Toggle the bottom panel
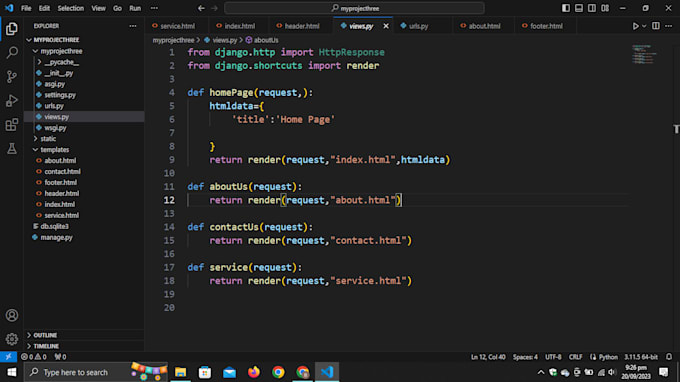The width and height of the screenshot is (680, 382). 579,8
